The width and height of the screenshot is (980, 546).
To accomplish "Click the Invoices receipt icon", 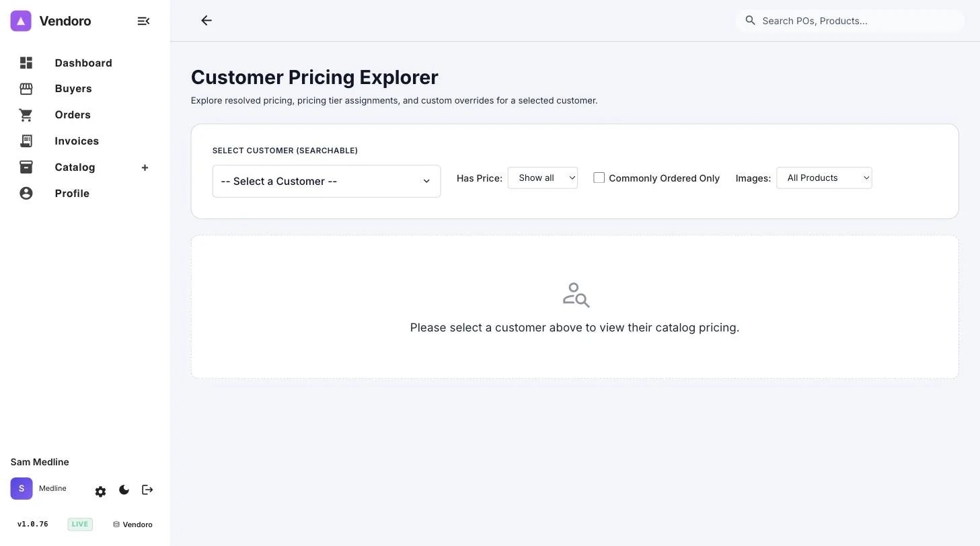I will tap(26, 141).
